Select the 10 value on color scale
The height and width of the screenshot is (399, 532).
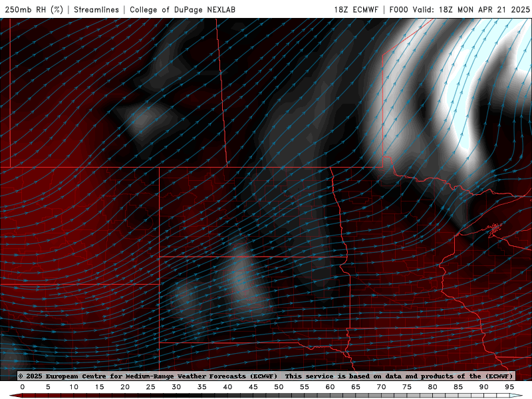(x=74, y=387)
